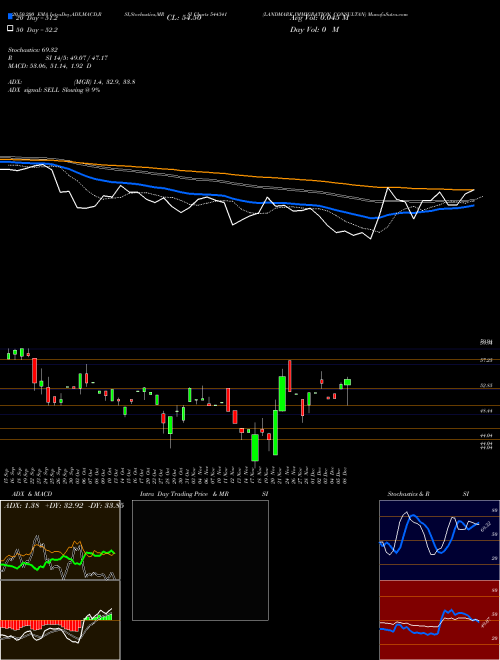Click the white 50 Day legend swatch
Viewport: 500px width, 660px height.
[x=10, y=29]
